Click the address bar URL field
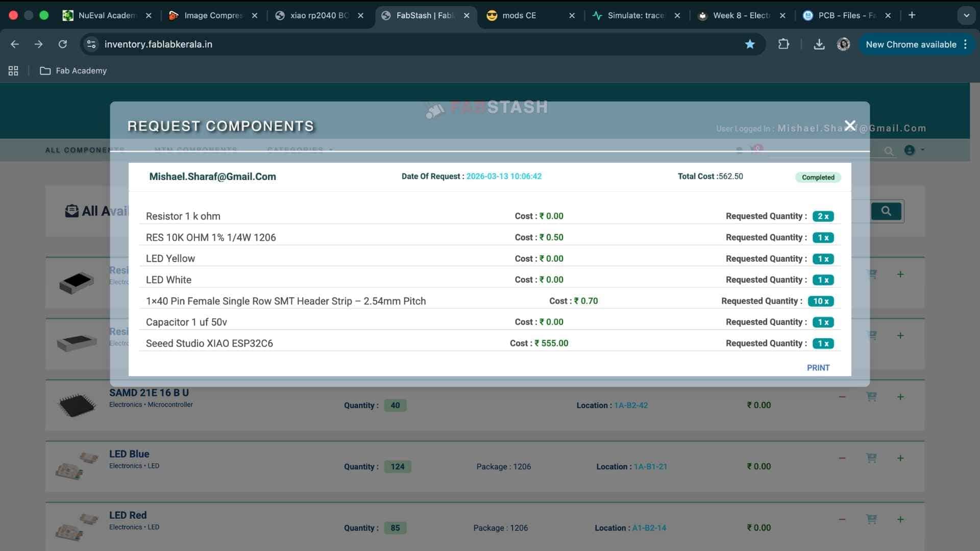This screenshot has width=980, height=551. (357, 44)
